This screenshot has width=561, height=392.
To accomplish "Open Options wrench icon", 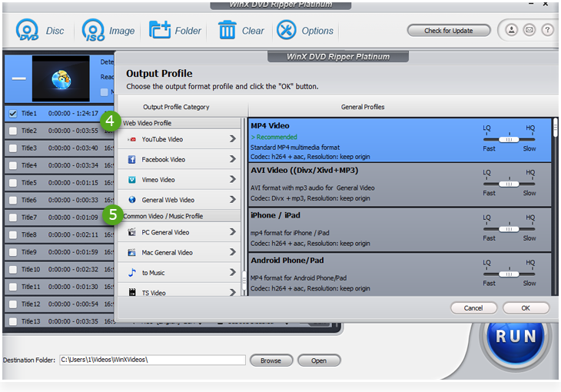I will click(x=286, y=30).
